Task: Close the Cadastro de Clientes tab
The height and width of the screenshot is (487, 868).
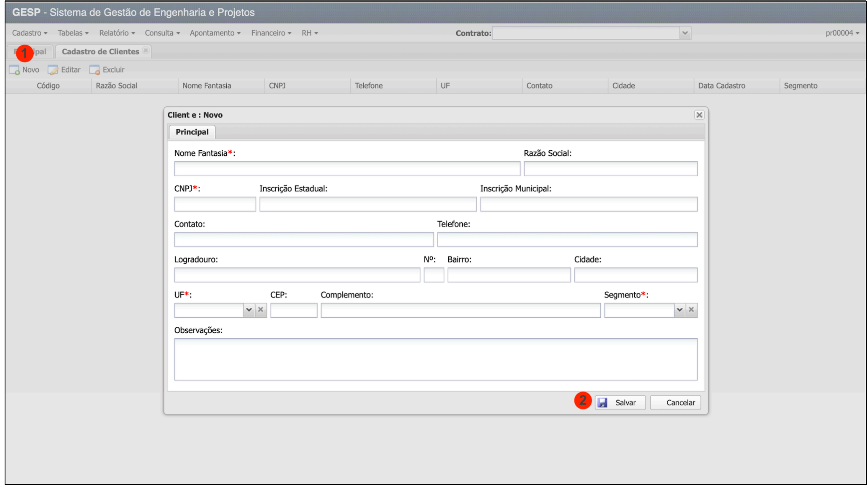Action: tap(146, 51)
